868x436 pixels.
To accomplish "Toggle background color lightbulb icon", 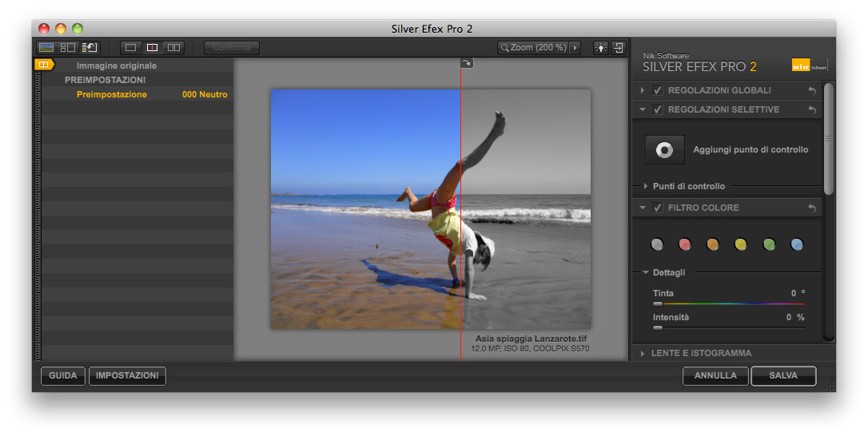I will (x=600, y=48).
